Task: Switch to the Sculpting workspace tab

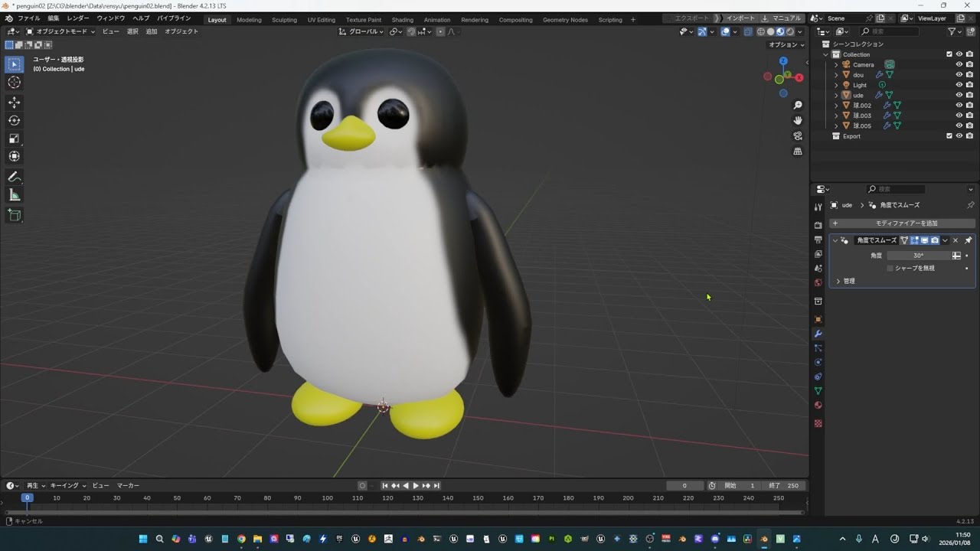Action: [x=284, y=20]
